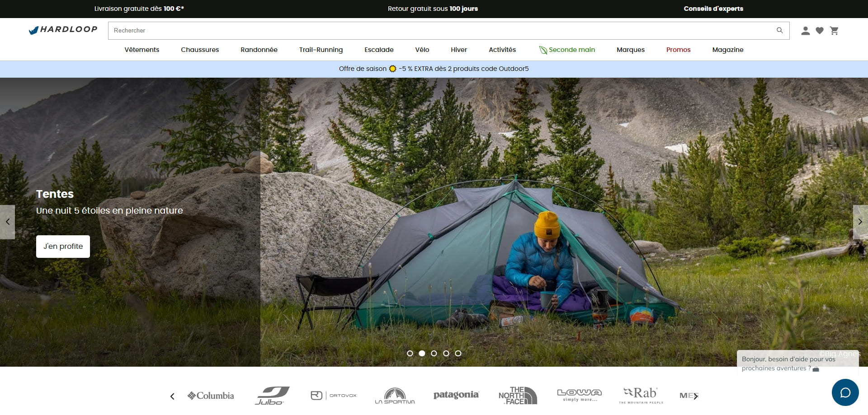This screenshot has width=868, height=415.
Task: Click the Hardloop logo
Action: click(x=63, y=30)
